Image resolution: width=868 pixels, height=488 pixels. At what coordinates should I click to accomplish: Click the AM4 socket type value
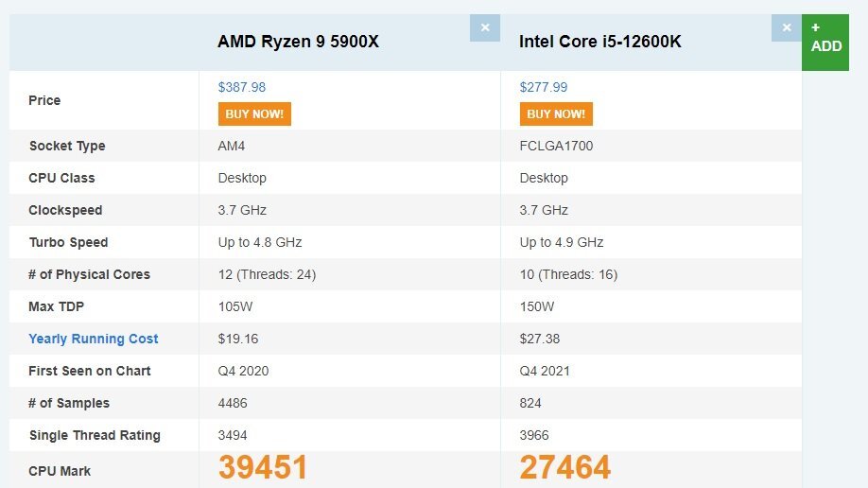click(232, 146)
